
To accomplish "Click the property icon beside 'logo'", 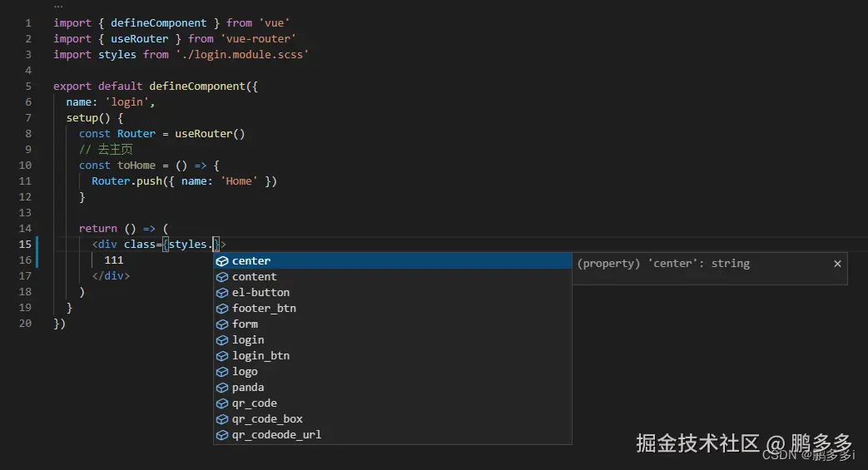I will coord(222,372).
